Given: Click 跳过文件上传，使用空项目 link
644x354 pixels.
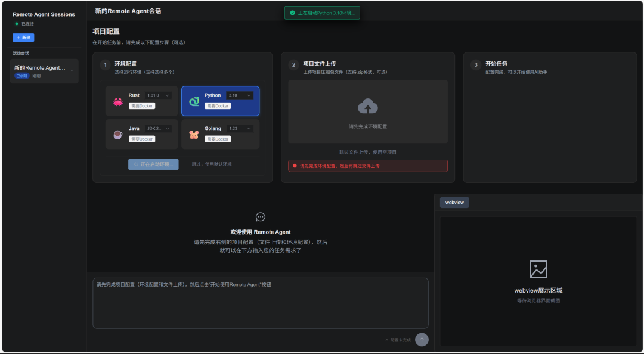Looking at the screenshot, I should pyautogui.click(x=368, y=152).
